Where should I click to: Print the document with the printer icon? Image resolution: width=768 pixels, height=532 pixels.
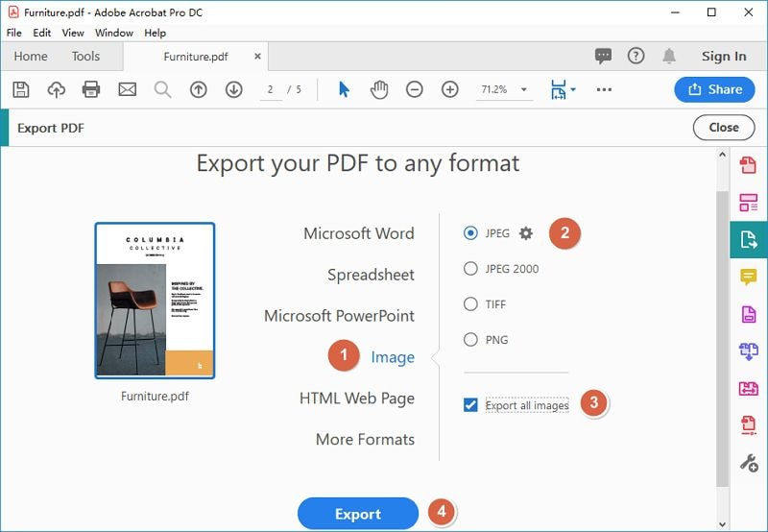click(x=91, y=89)
